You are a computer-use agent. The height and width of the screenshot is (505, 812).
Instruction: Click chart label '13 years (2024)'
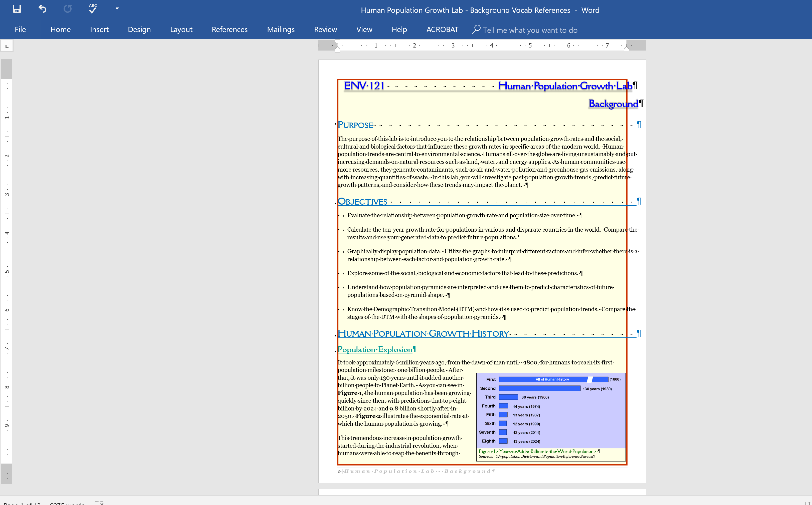526,441
